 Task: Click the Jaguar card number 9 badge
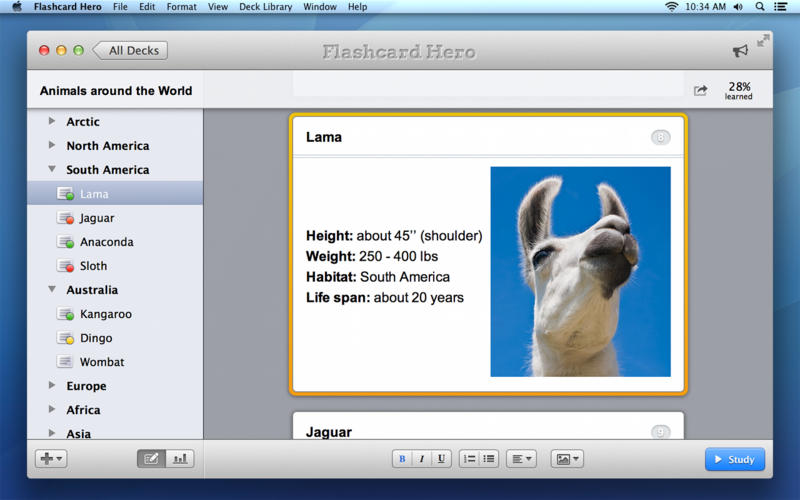pyautogui.click(x=660, y=432)
